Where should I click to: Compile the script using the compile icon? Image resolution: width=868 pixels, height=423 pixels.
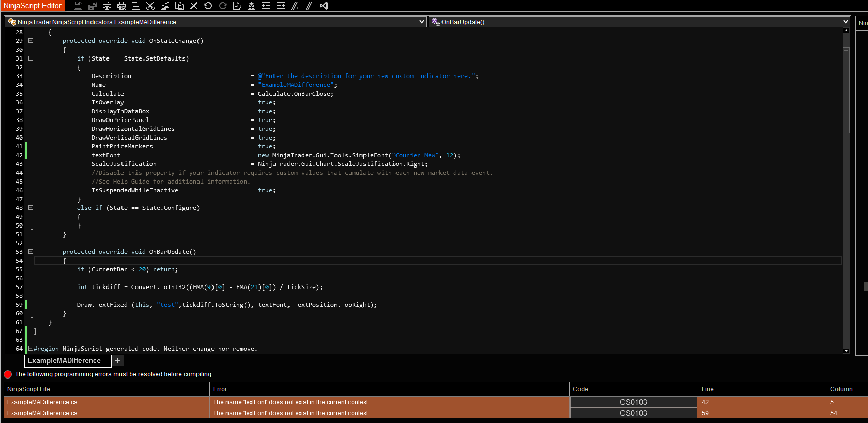[x=252, y=6]
